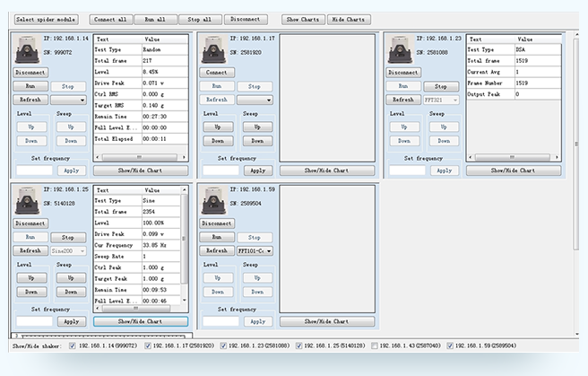The height and width of the screenshot is (376, 588).
Task: Select Remain Time value 00:27:30
Action: [154, 117]
